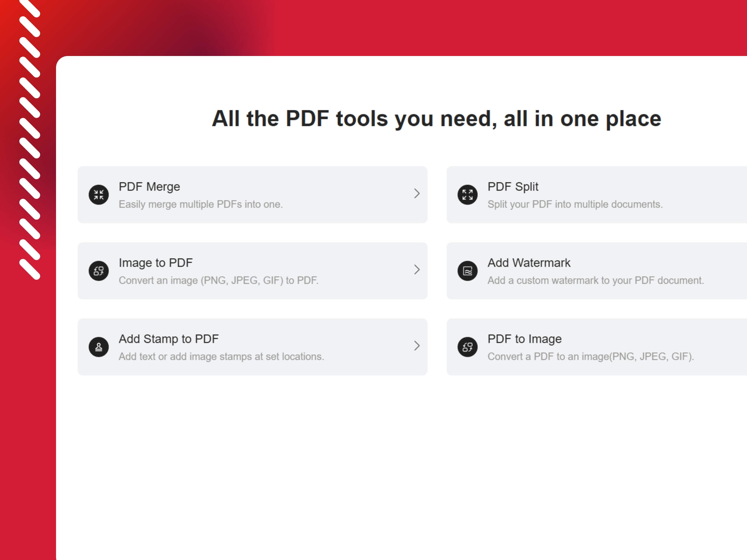The height and width of the screenshot is (560, 747).
Task: Click the PDF Merge compress-arrows icon
Action: click(99, 195)
